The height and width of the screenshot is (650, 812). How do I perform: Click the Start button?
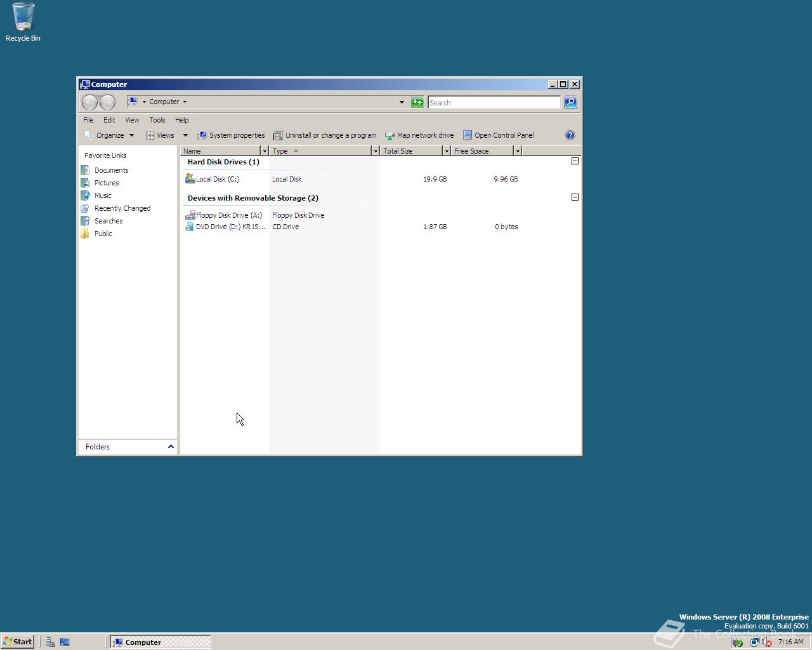point(18,642)
